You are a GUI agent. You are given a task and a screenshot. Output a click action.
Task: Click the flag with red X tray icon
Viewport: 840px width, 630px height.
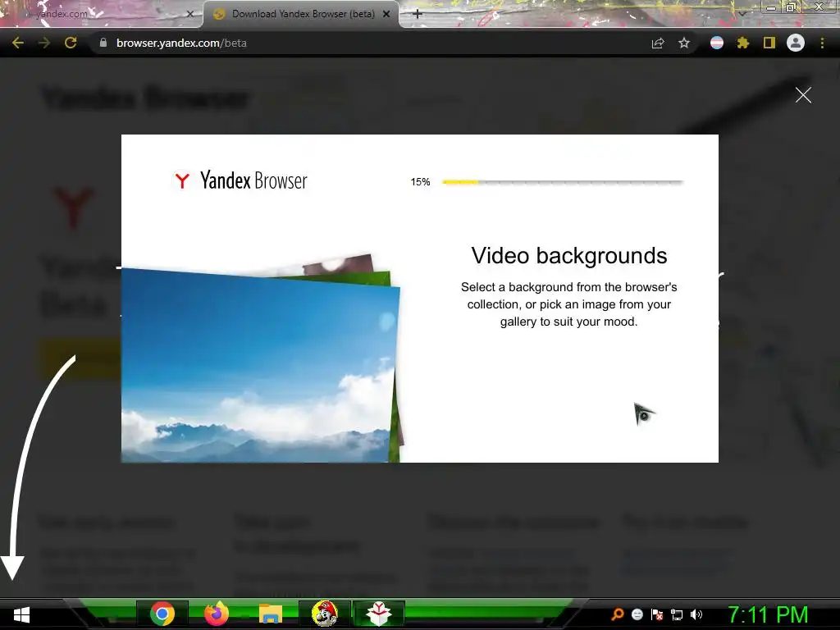pyautogui.click(x=657, y=614)
